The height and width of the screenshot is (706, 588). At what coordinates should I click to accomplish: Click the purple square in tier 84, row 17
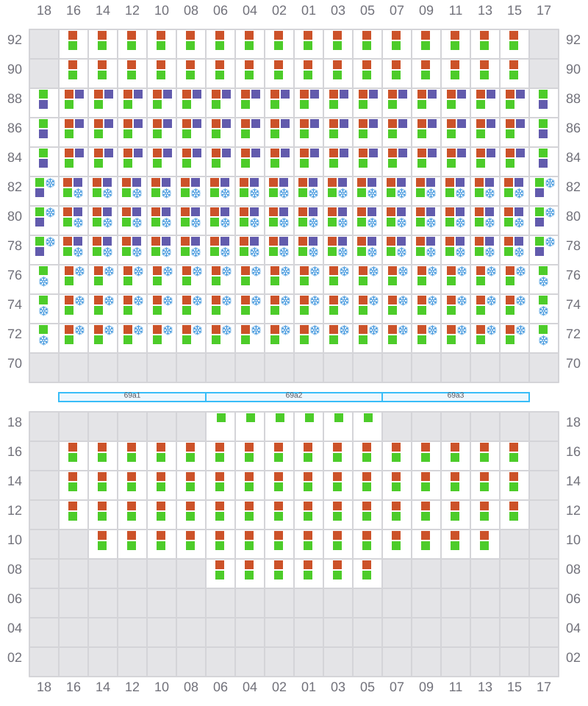pyautogui.click(x=543, y=163)
